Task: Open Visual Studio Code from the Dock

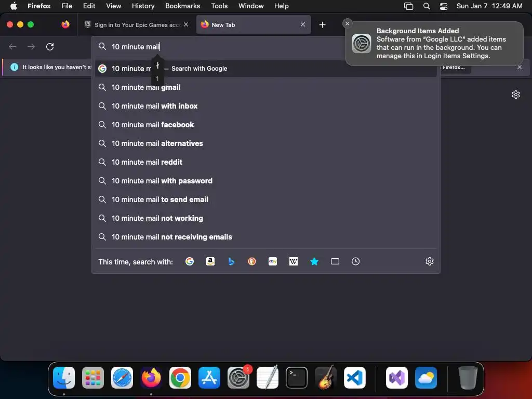Action: [354, 378]
